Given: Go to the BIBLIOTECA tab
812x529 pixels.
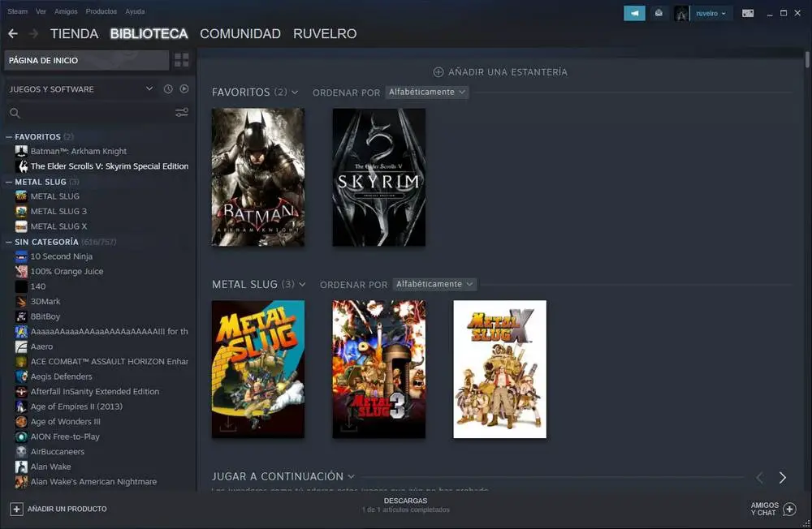Looking at the screenshot, I should pos(149,33).
